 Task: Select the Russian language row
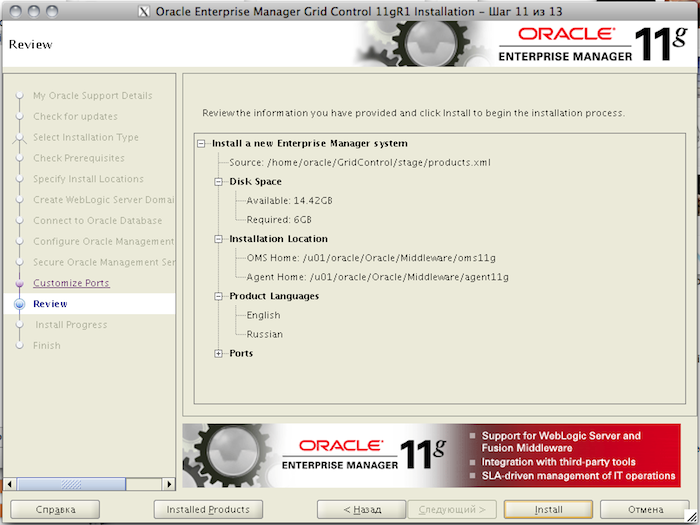click(x=265, y=334)
